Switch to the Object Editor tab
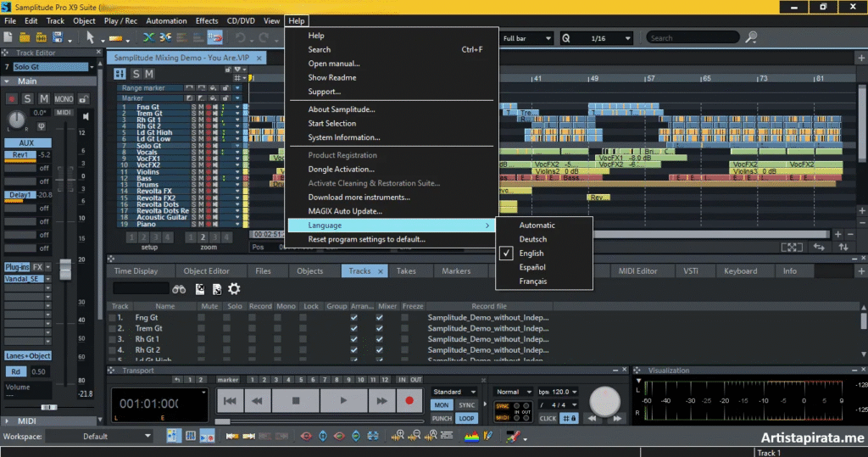 click(207, 270)
